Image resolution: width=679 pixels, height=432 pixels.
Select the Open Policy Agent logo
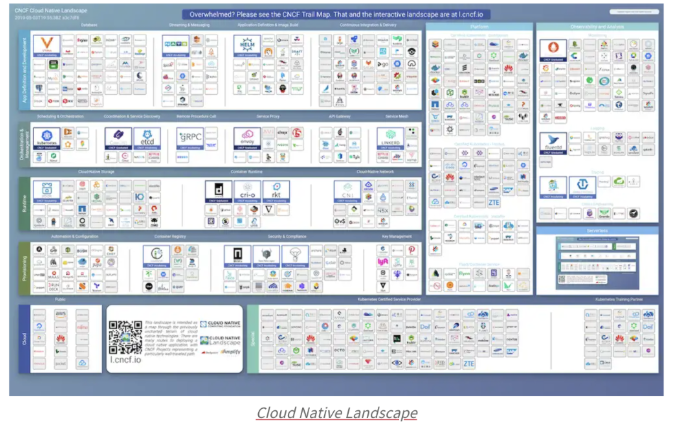tap(266, 256)
